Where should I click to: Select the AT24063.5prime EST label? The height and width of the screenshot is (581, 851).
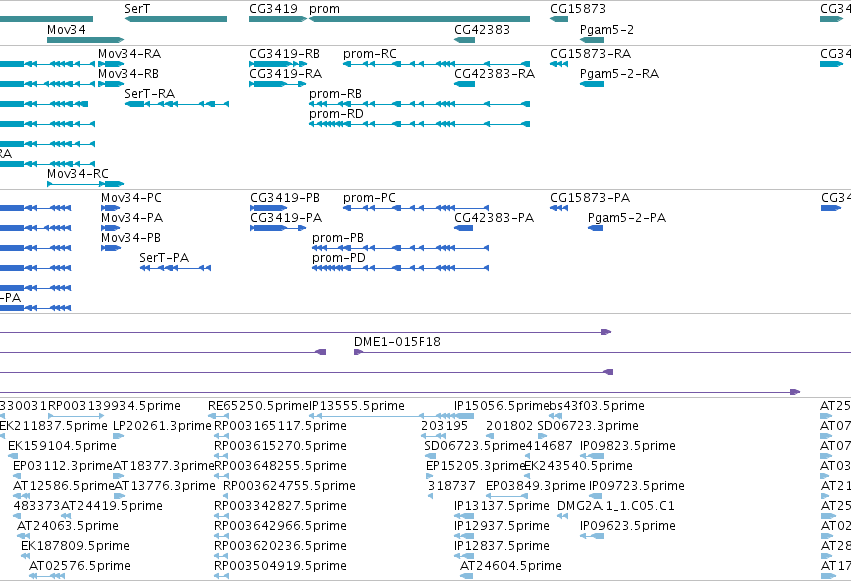pos(68,526)
